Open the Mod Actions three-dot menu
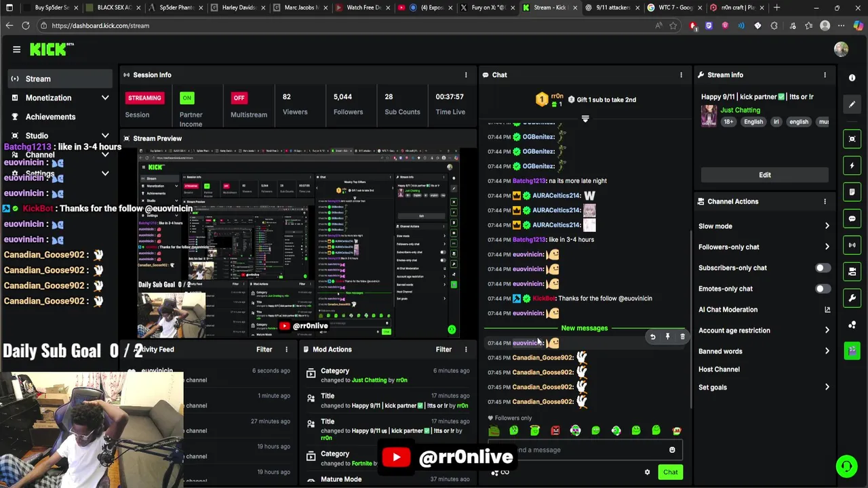The width and height of the screenshot is (868, 488). pyautogui.click(x=466, y=350)
